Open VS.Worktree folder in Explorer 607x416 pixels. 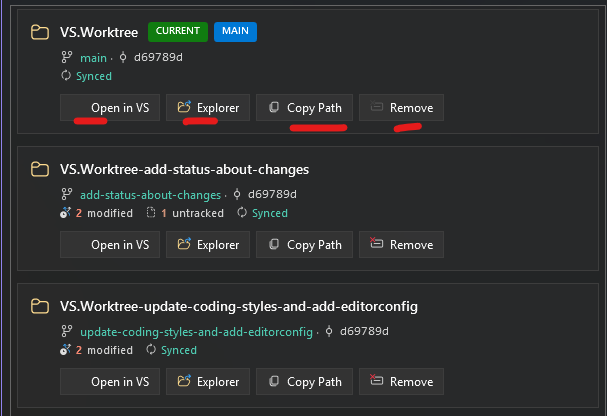208,108
